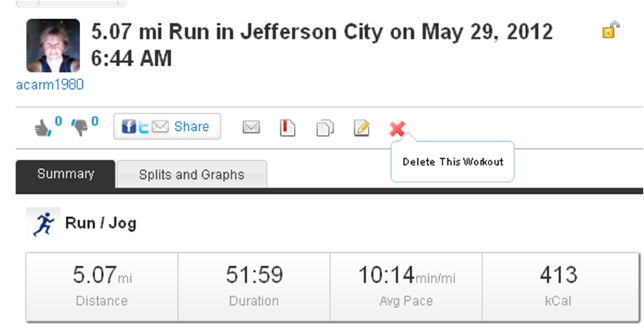The image size is (644, 335).
Task: Share workout via the Twitter icon
Action: coord(143,127)
